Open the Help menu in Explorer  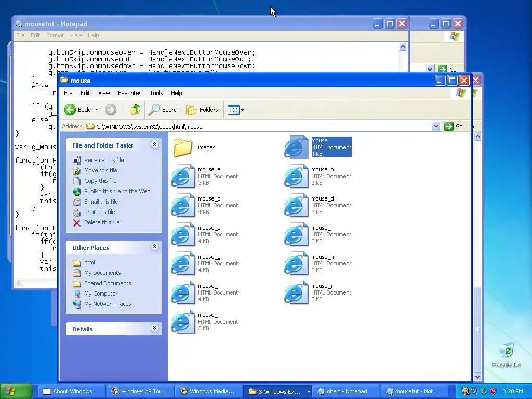(x=177, y=93)
